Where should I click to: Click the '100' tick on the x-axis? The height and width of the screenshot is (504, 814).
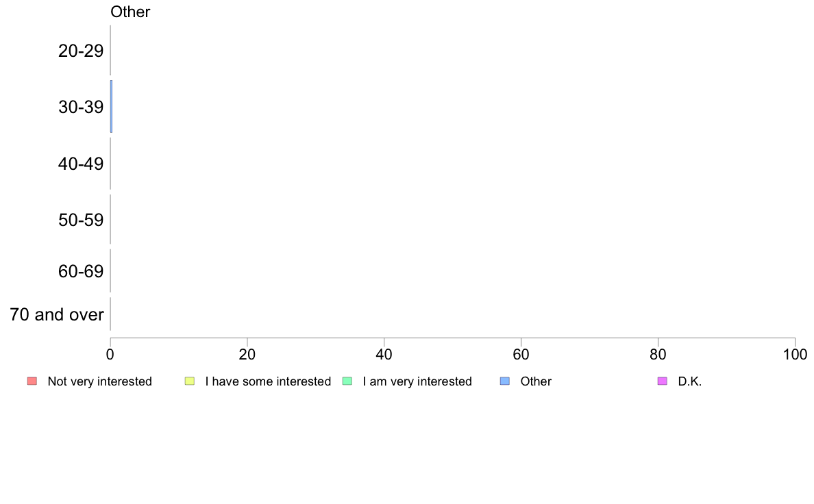pyautogui.click(x=795, y=355)
